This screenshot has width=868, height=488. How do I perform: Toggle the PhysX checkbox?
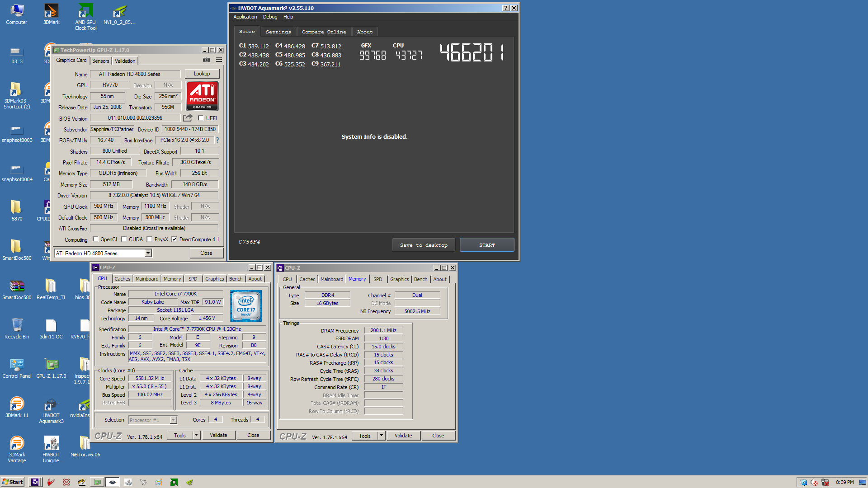coord(149,239)
